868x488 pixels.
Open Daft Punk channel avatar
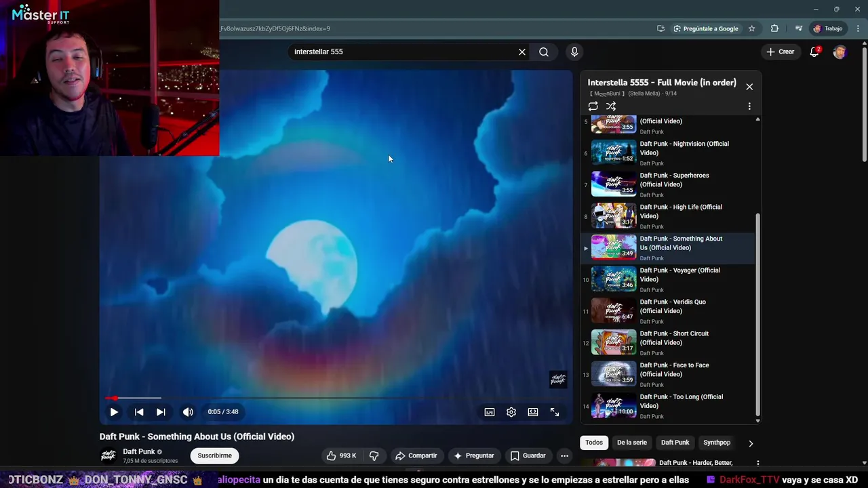click(x=108, y=456)
